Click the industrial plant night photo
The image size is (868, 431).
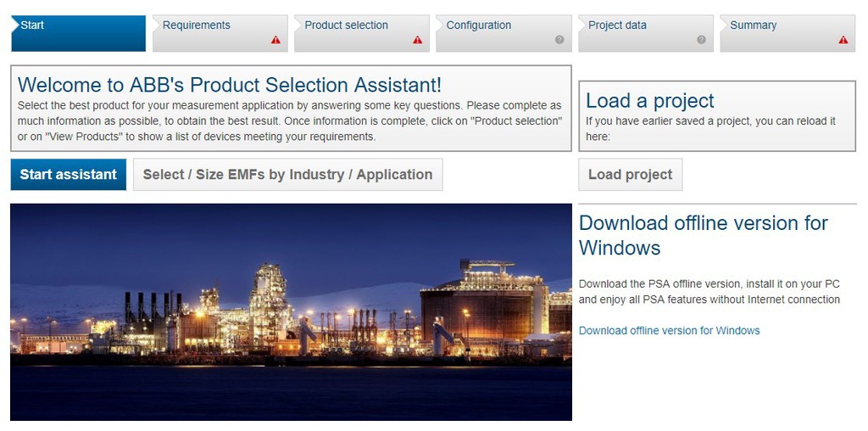[292, 312]
